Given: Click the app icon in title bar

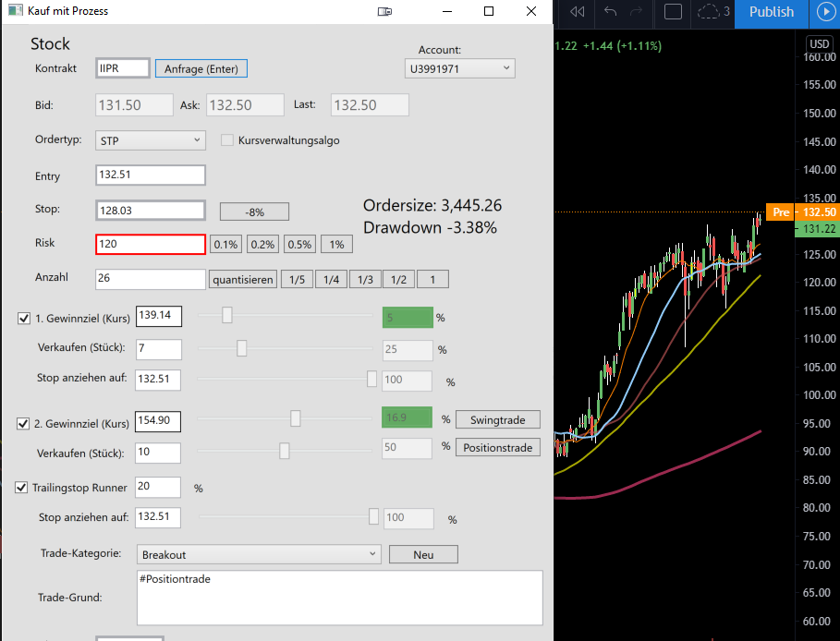Looking at the screenshot, I should [x=16, y=10].
